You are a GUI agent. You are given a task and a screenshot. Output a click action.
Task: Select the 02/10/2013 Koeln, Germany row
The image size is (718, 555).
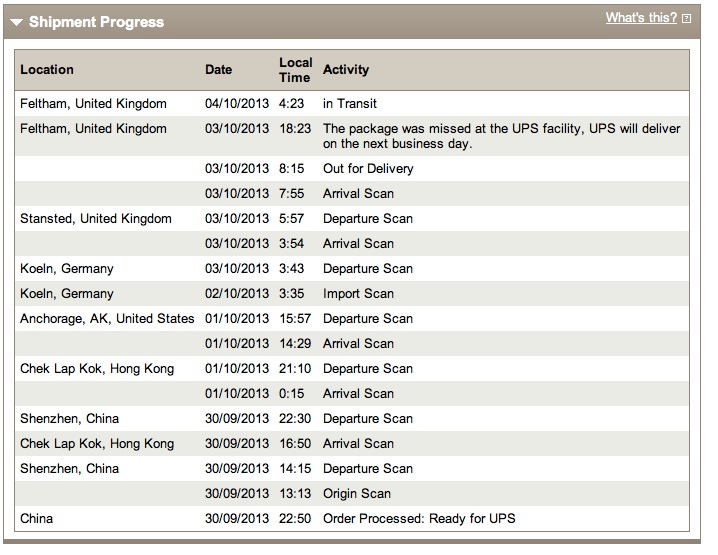tap(352, 294)
